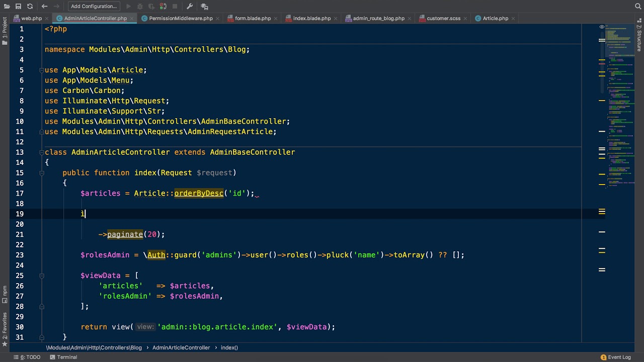The image size is (644, 362).
Task: Navigate back with the left arrow icon
Action: 44,6
